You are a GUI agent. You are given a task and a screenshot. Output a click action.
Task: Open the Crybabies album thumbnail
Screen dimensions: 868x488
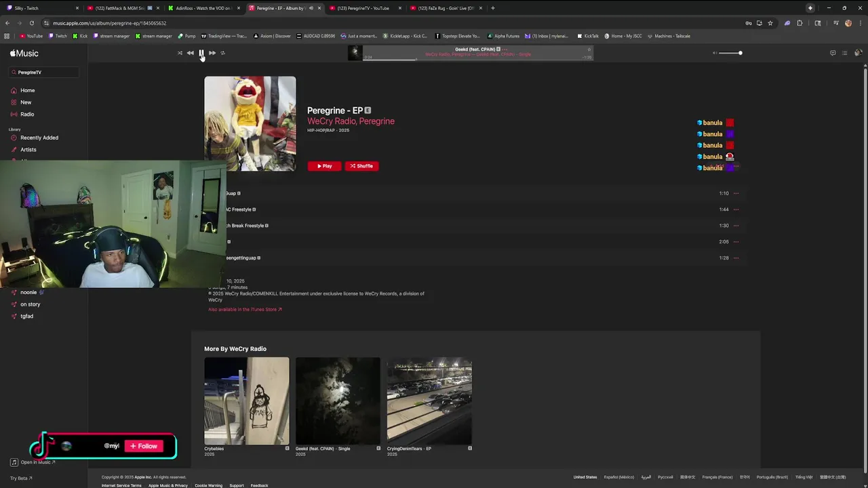[x=247, y=401]
